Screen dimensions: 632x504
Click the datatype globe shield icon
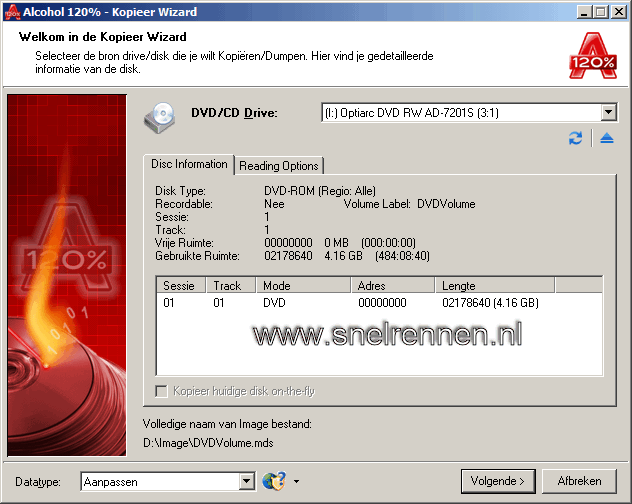tap(274, 481)
